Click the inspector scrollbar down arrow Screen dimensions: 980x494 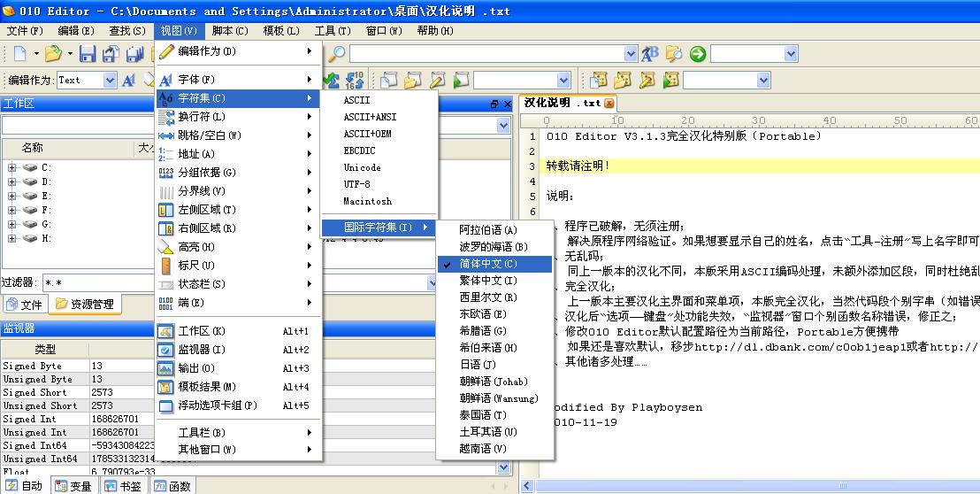503,467
